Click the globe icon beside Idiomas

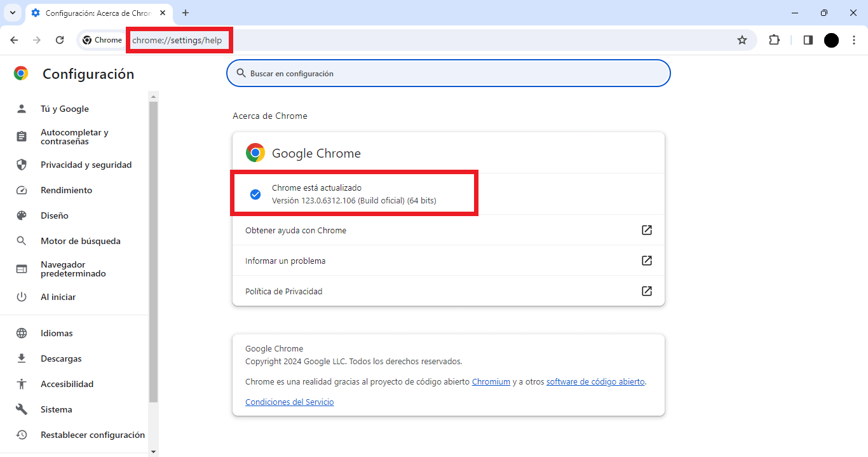pos(22,333)
